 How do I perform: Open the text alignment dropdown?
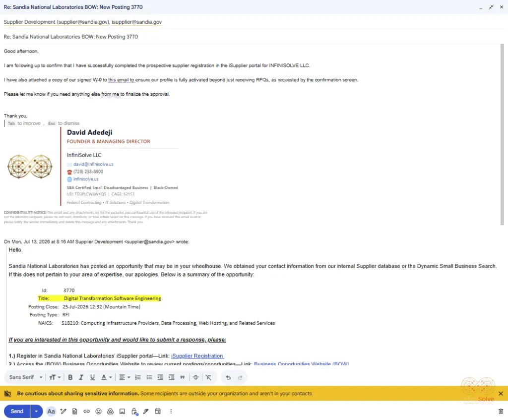pyautogui.click(x=125, y=377)
